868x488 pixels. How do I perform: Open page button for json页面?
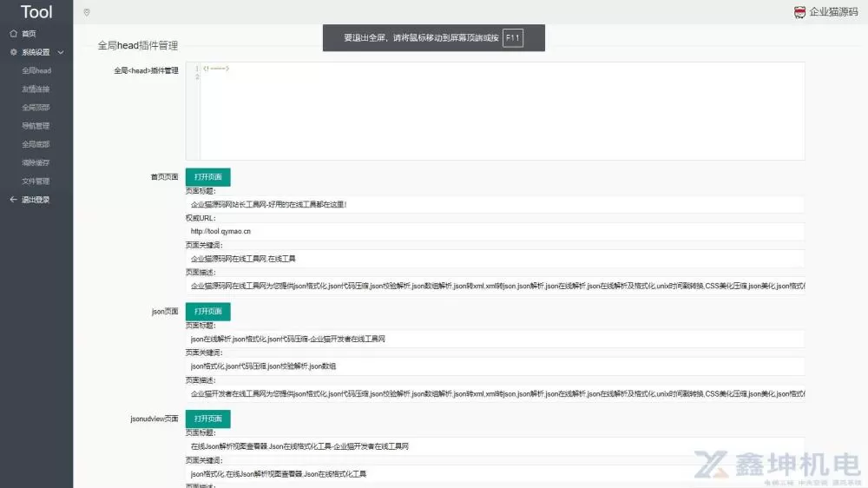(x=207, y=312)
